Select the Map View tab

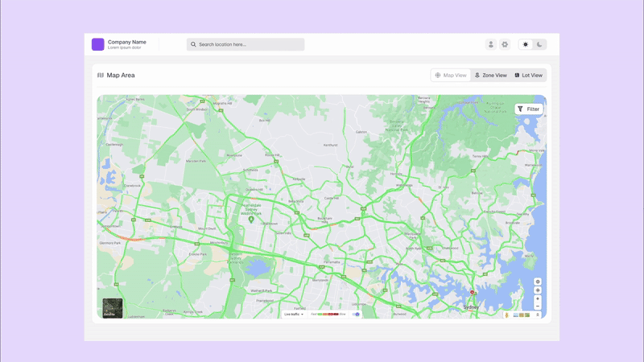(451, 75)
